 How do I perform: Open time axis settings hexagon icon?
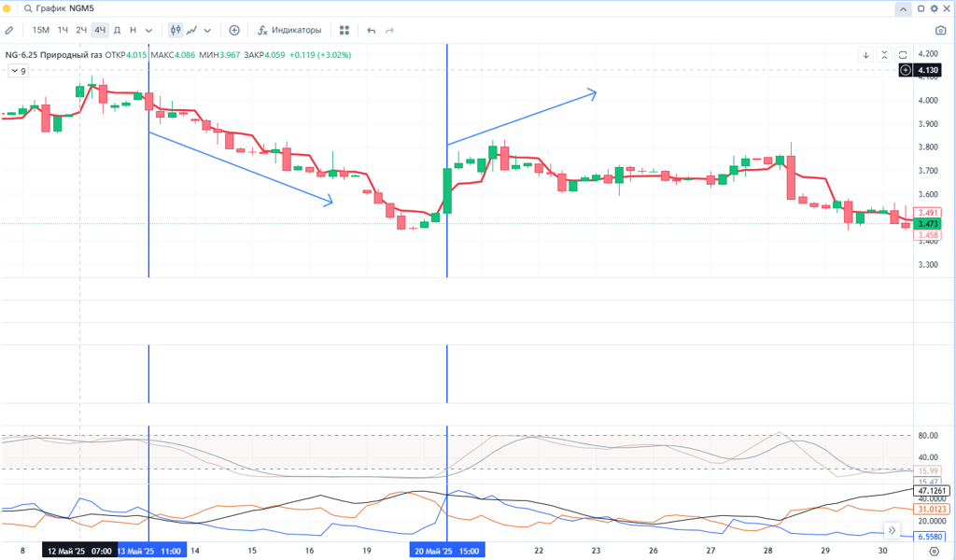pos(935,551)
